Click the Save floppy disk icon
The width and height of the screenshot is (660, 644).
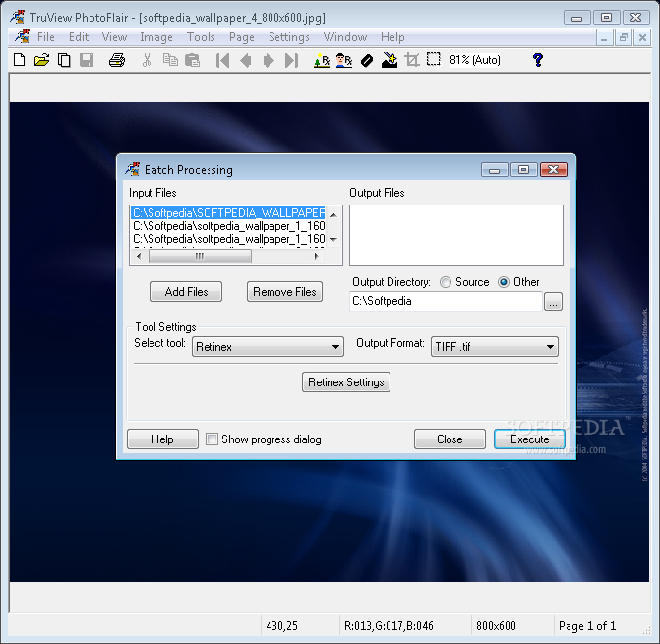87,60
